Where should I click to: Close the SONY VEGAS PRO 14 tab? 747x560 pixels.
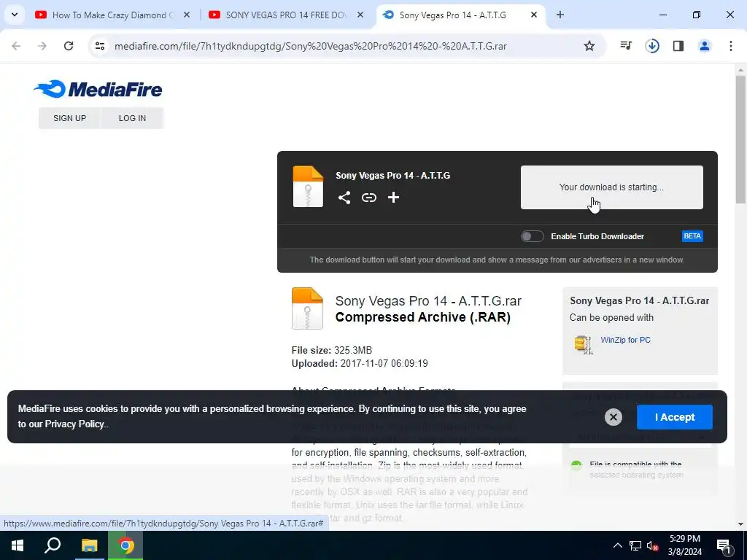360,15
